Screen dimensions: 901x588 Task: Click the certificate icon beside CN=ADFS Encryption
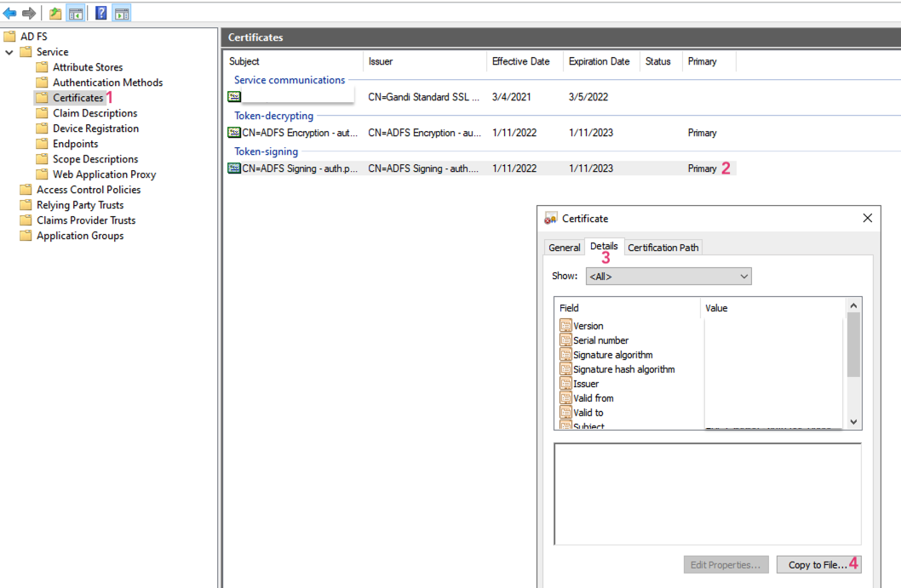click(233, 133)
